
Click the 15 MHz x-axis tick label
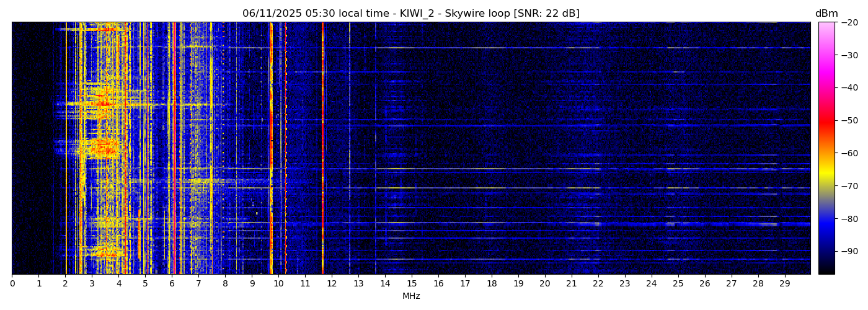[x=412, y=283]
